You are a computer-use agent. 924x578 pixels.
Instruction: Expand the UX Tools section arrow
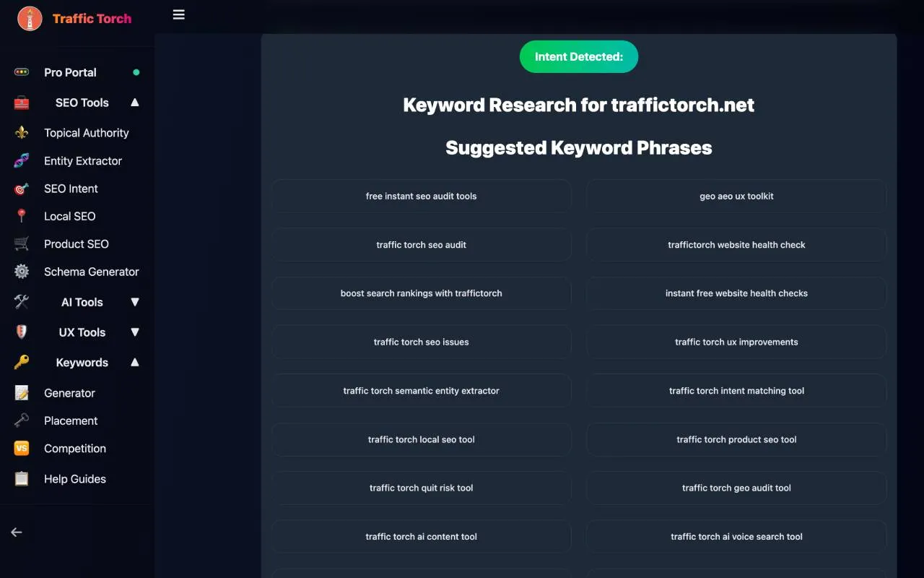coord(135,332)
